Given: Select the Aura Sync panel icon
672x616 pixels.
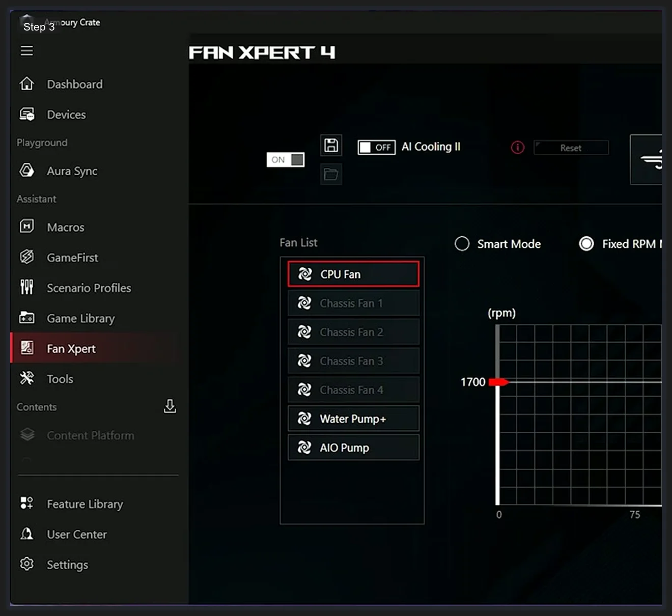Looking at the screenshot, I should 26,170.
